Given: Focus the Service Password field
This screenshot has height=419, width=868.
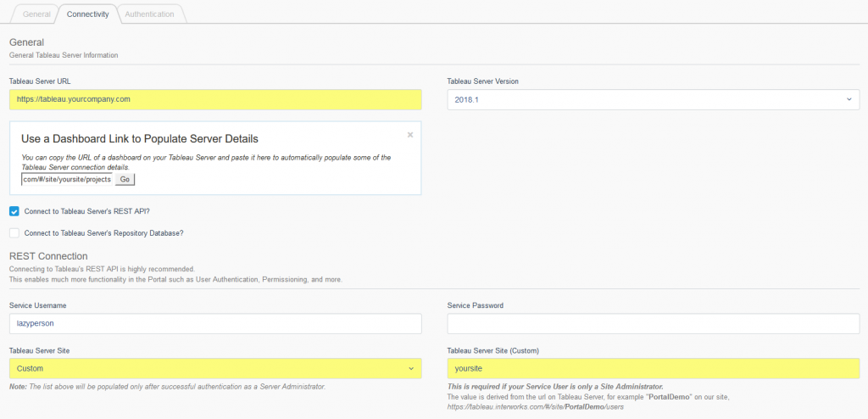Looking at the screenshot, I should pos(654,324).
